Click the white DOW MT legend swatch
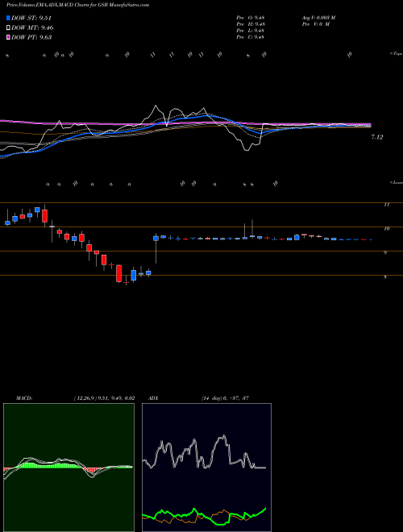 (x=8, y=27)
